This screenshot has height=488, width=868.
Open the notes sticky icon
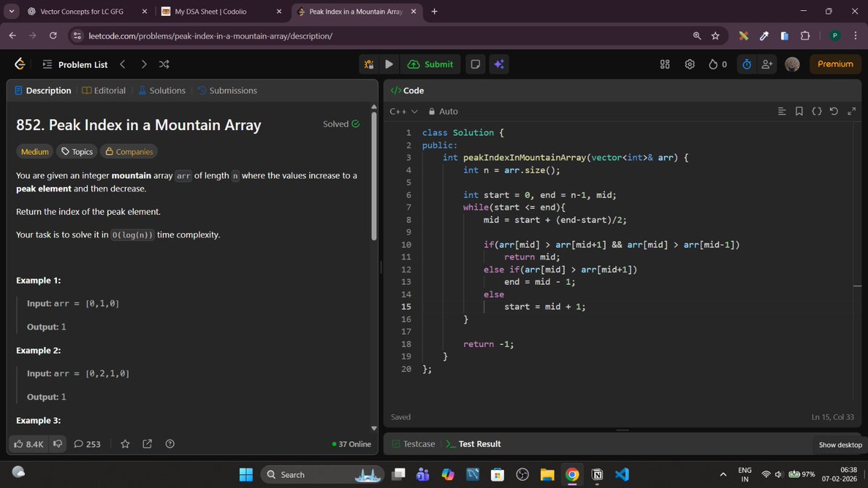point(476,64)
